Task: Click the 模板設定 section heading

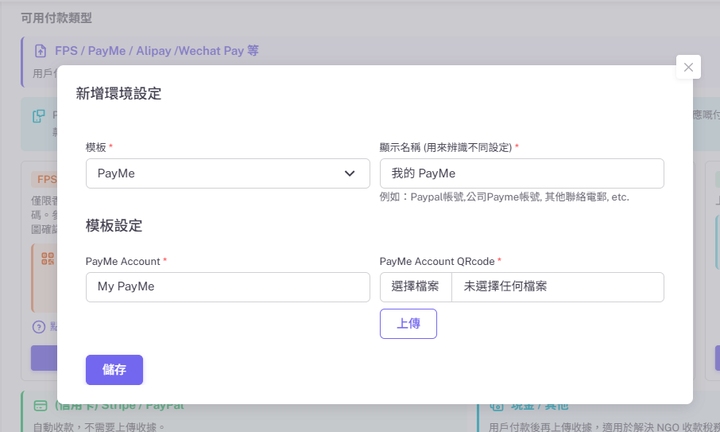Action: point(114,226)
